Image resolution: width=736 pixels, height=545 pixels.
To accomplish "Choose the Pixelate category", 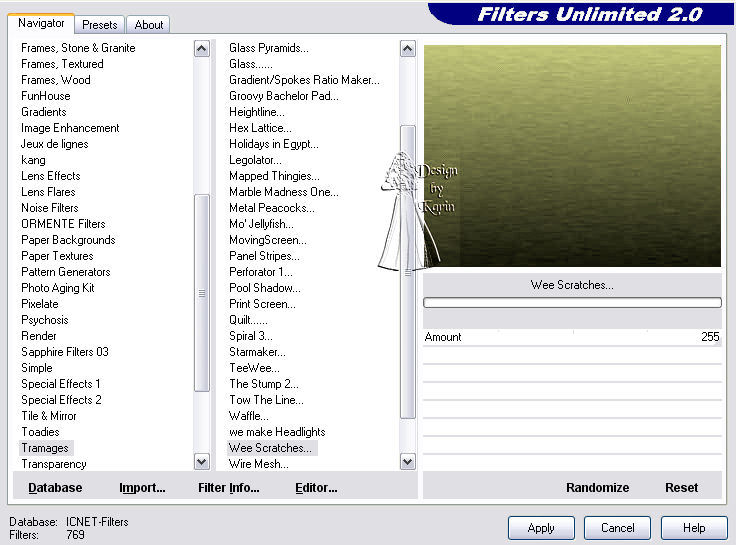I will click(x=40, y=304).
